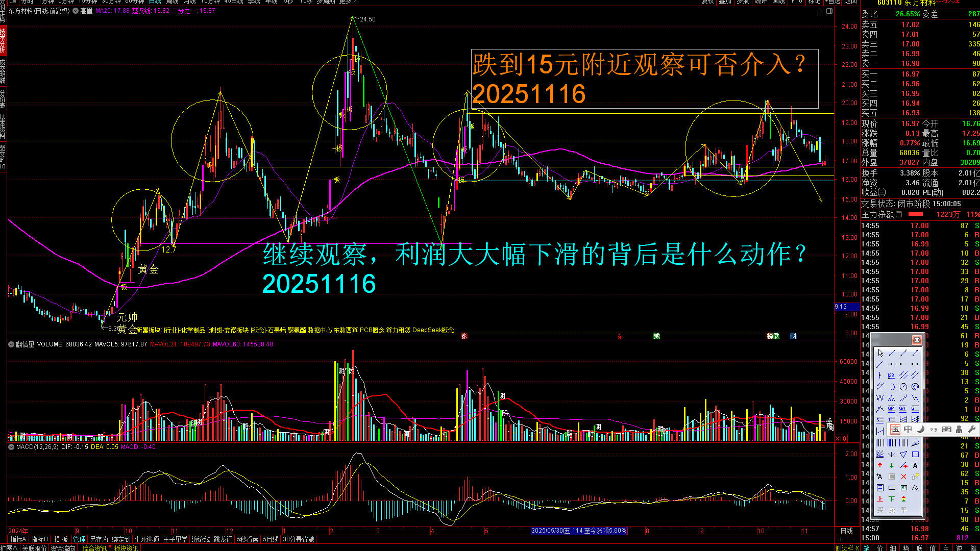Click the wrench settings icon in IME bar
The height and width of the screenshot is (551, 980).
(x=971, y=430)
